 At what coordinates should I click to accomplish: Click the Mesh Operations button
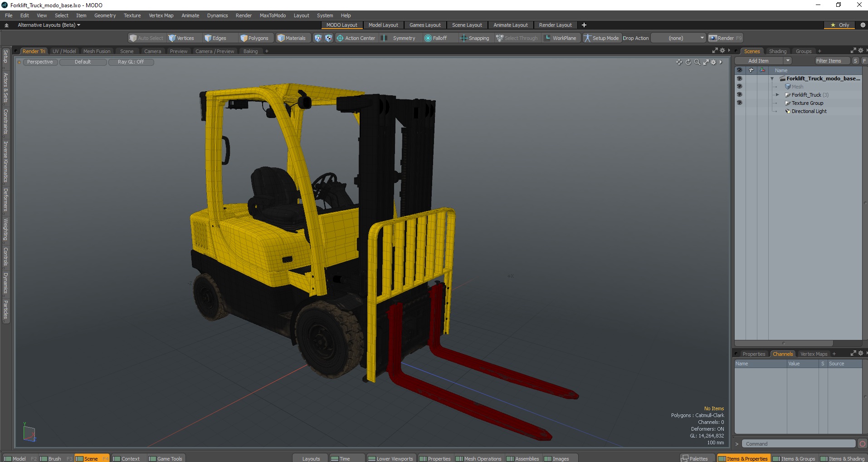[478, 458]
